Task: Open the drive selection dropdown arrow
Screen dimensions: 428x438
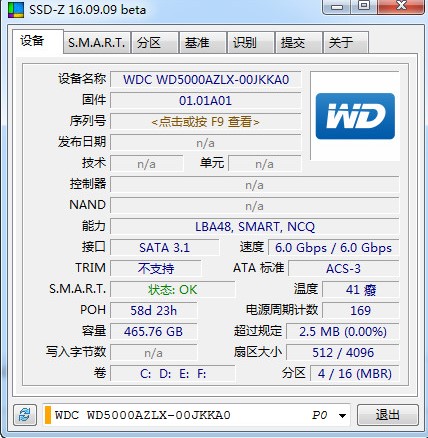Action: pos(342,415)
